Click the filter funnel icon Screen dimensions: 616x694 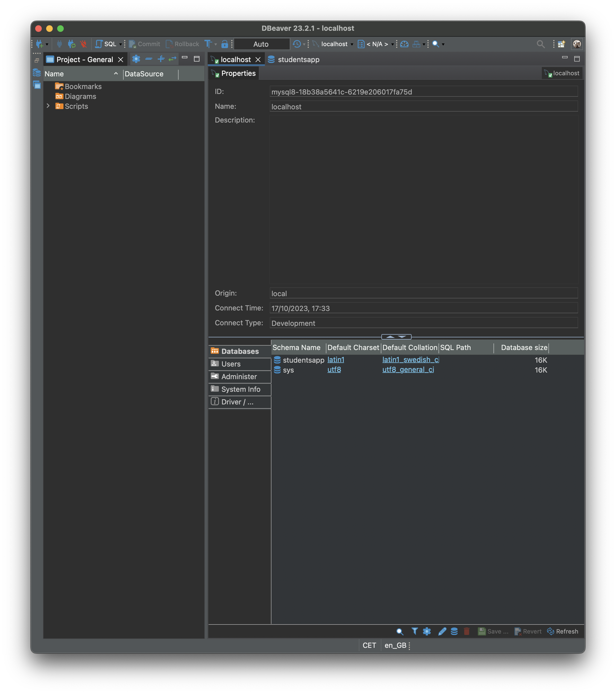(414, 631)
